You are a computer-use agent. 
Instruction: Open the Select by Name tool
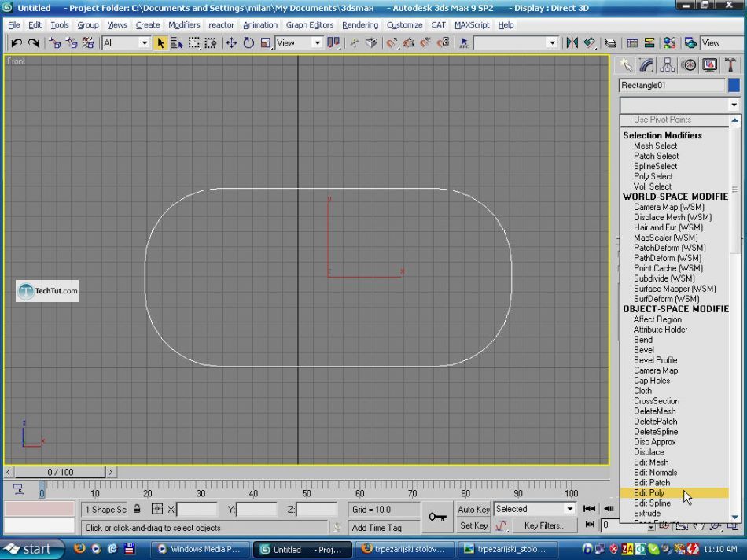tap(177, 43)
